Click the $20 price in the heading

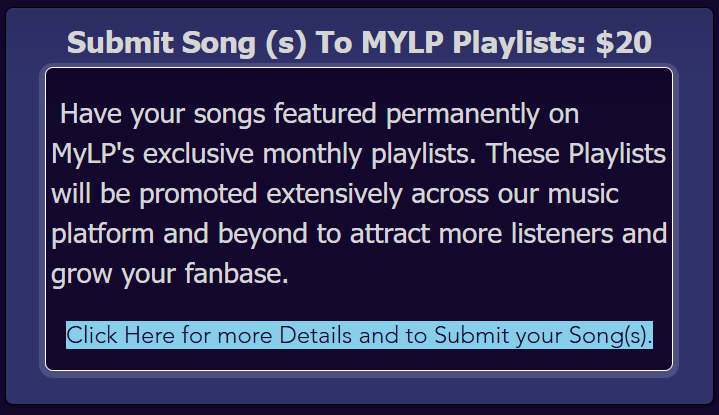623,43
